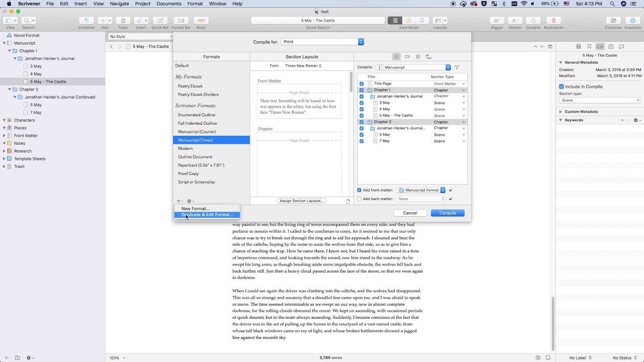Uncheck the 7 May compile checkbox
This screenshot has width=644, height=362.
pyautogui.click(x=361, y=141)
